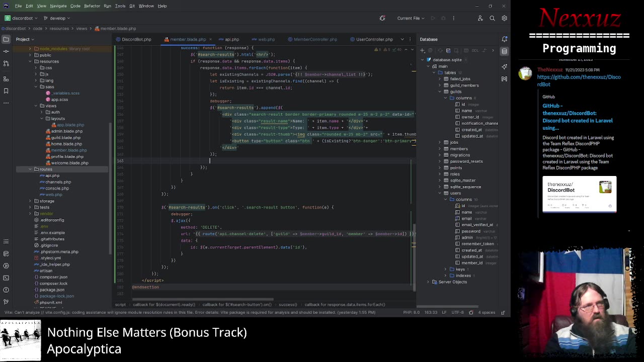
Task: Close the member.blade.php tab
Action: (210, 39)
